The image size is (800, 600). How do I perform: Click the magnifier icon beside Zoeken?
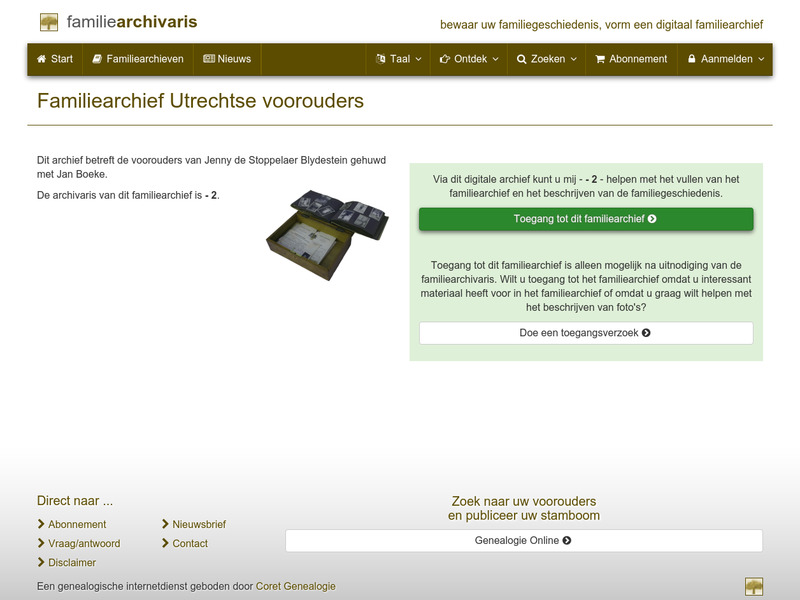pyautogui.click(x=521, y=59)
